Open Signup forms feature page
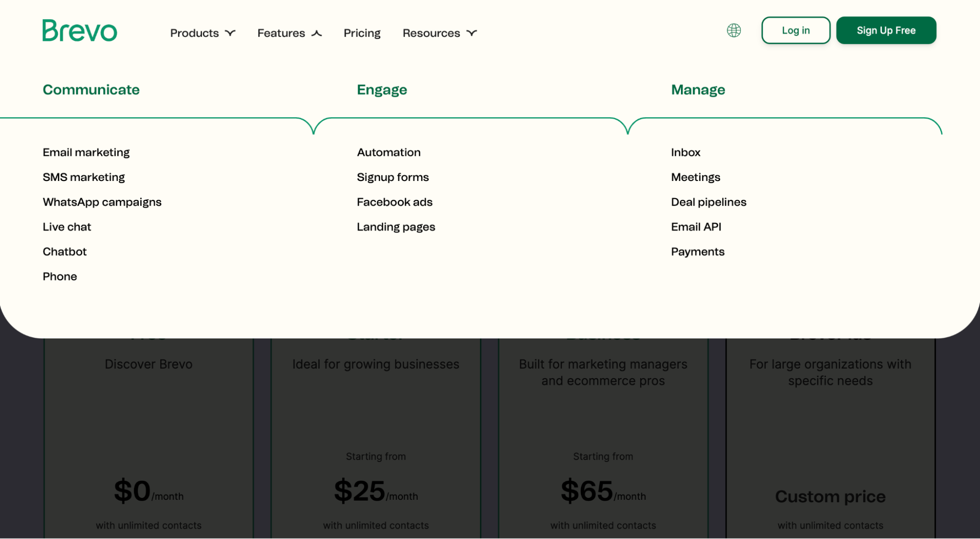 393,177
